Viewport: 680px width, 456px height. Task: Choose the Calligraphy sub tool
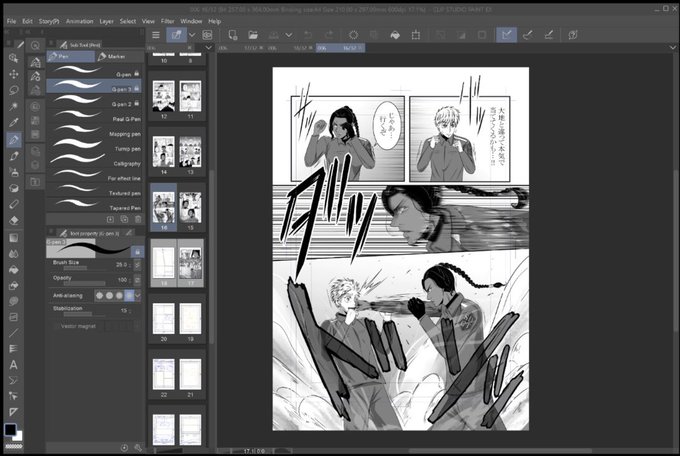[94, 163]
